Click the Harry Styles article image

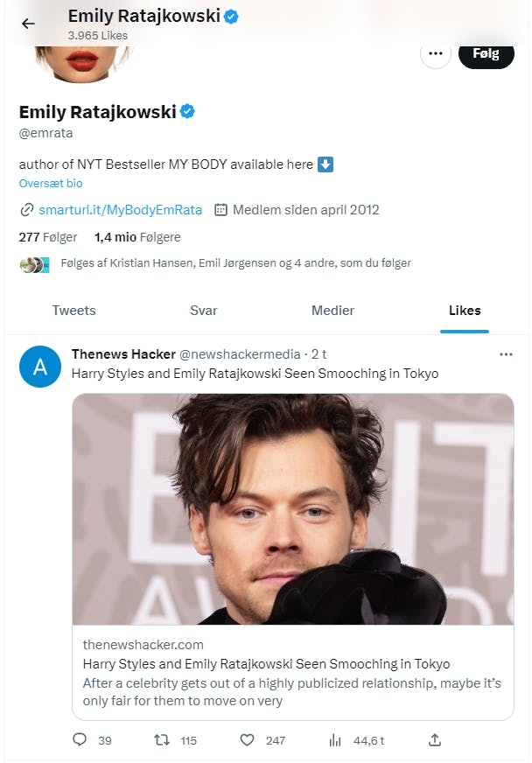(292, 508)
